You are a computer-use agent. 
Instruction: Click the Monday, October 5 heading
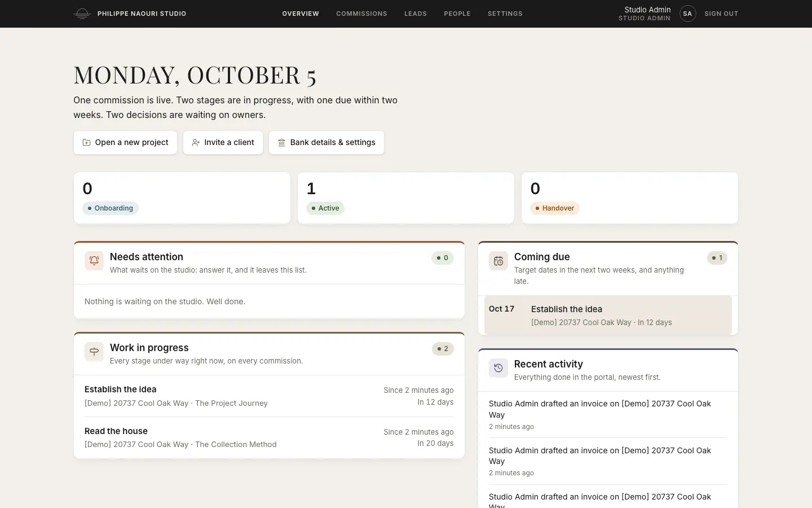(x=195, y=75)
